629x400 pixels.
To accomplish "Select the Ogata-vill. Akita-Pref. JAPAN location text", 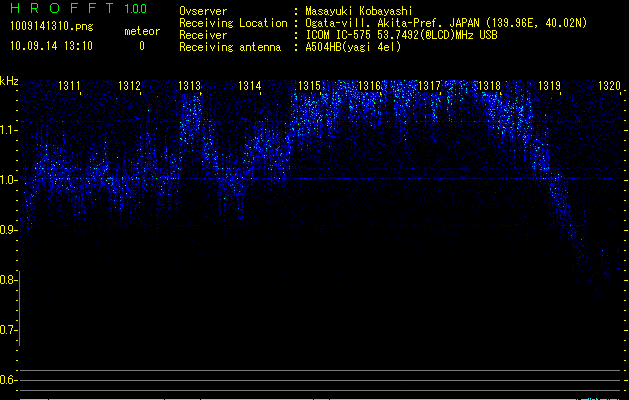I will [446, 23].
